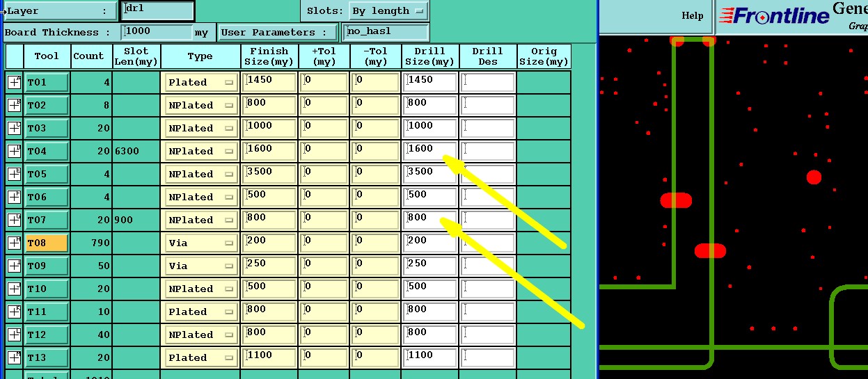868x379 pixels.
Task: Click the Drill Size(my) column header
Action: pos(430,56)
